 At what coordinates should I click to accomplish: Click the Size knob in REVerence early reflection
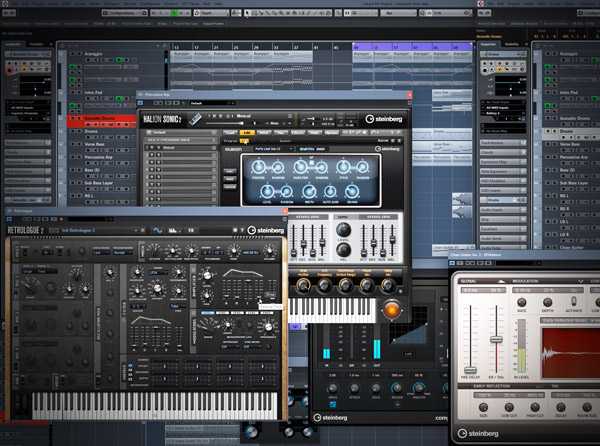tap(483, 407)
